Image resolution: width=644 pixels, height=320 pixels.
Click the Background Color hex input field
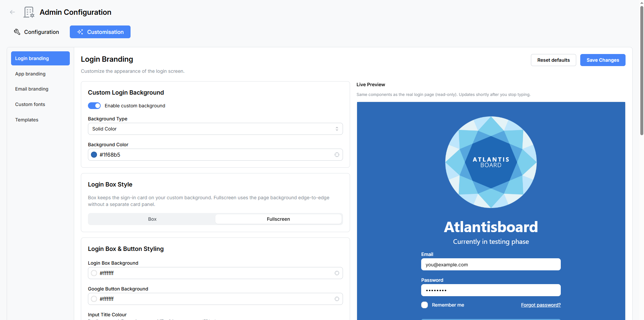click(215, 155)
